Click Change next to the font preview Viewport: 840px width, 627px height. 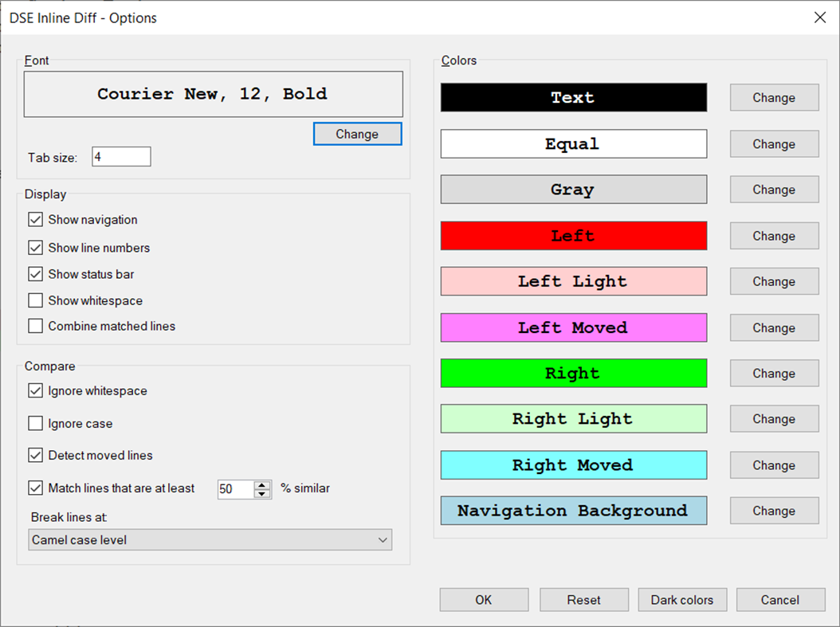[357, 134]
